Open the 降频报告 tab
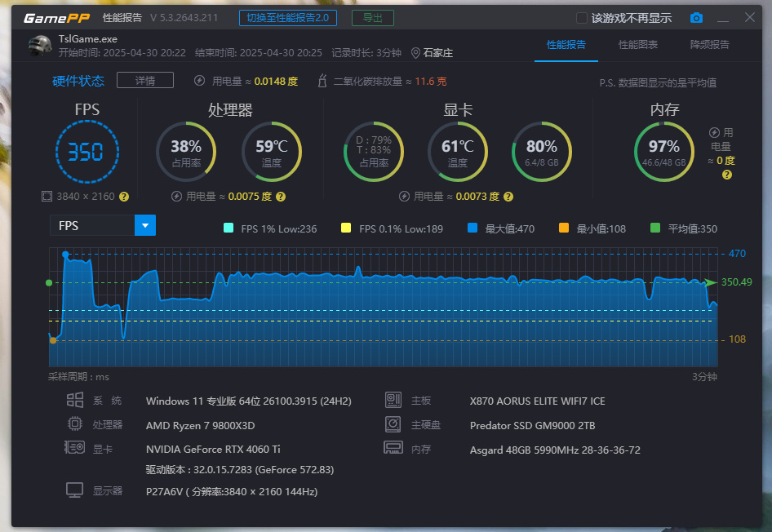772x532 pixels. click(x=709, y=45)
